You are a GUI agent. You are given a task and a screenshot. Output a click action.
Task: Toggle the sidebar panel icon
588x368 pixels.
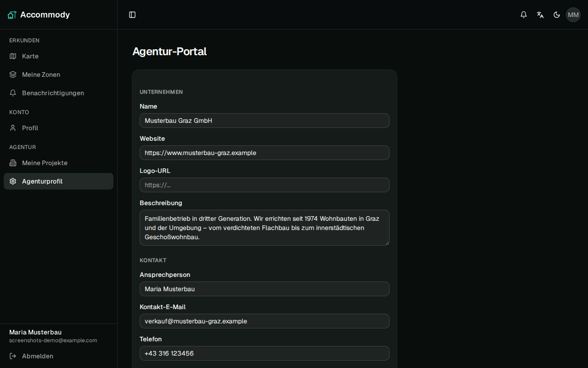point(132,15)
